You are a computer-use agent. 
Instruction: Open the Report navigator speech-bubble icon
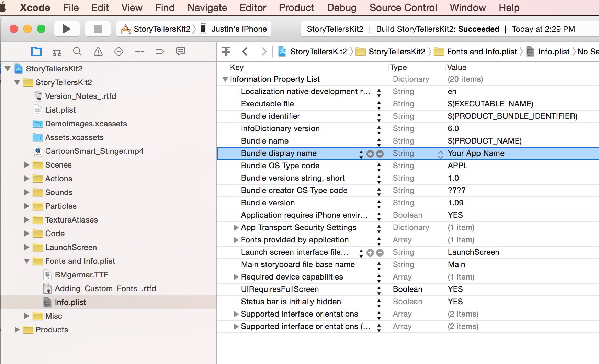point(181,51)
